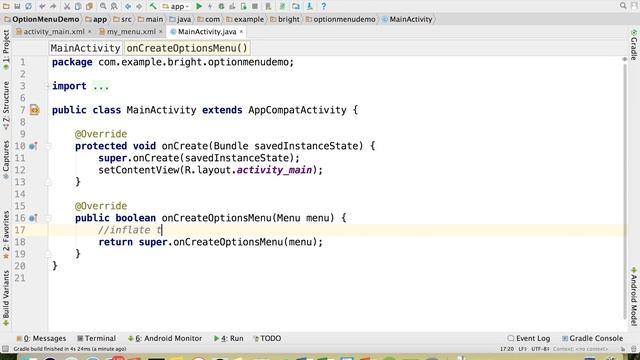640x360 pixels.
Task: Select main folder in breadcrumb bar
Action: click(x=151, y=19)
